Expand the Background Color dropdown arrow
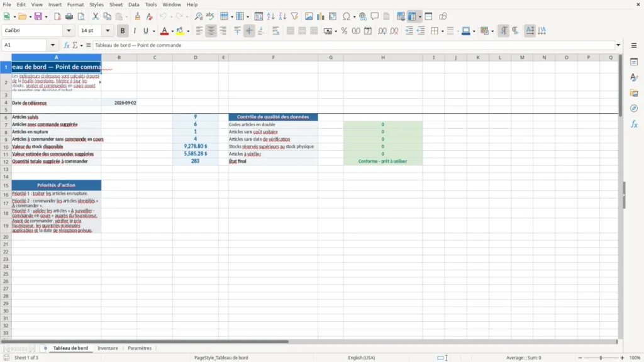This screenshot has height=362, width=644. point(188,31)
